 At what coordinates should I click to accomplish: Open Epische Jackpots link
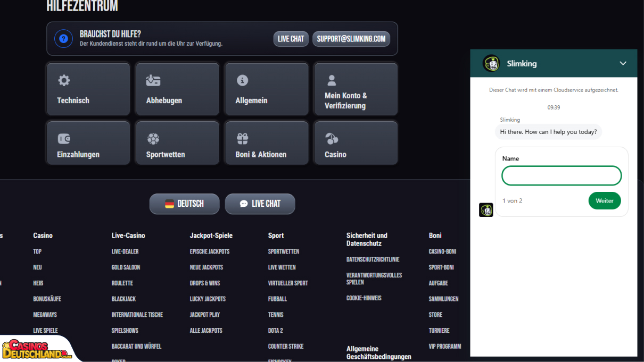pyautogui.click(x=210, y=251)
